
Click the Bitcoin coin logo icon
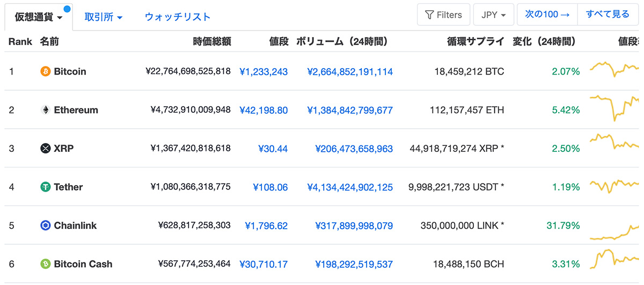tap(46, 71)
